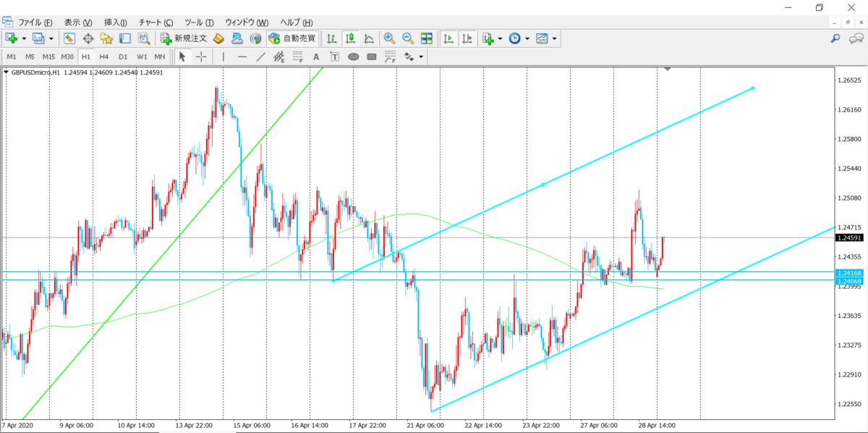Zoom out of the chart

pos(407,38)
